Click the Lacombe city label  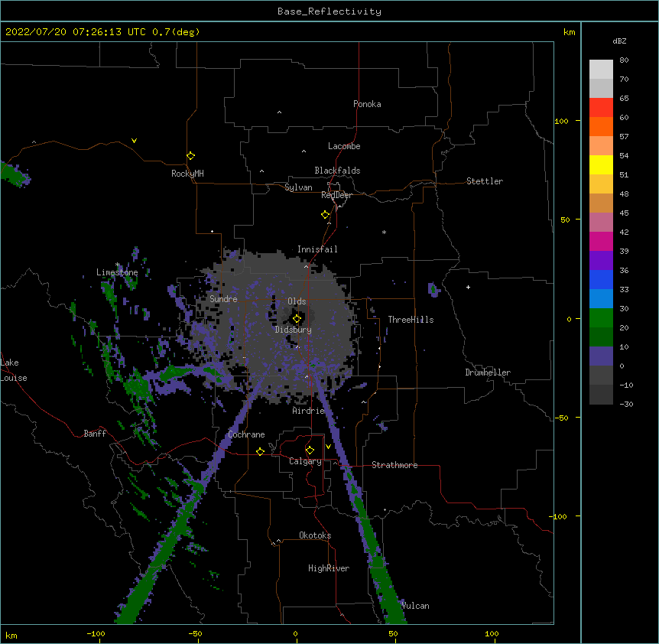point(344,146)
